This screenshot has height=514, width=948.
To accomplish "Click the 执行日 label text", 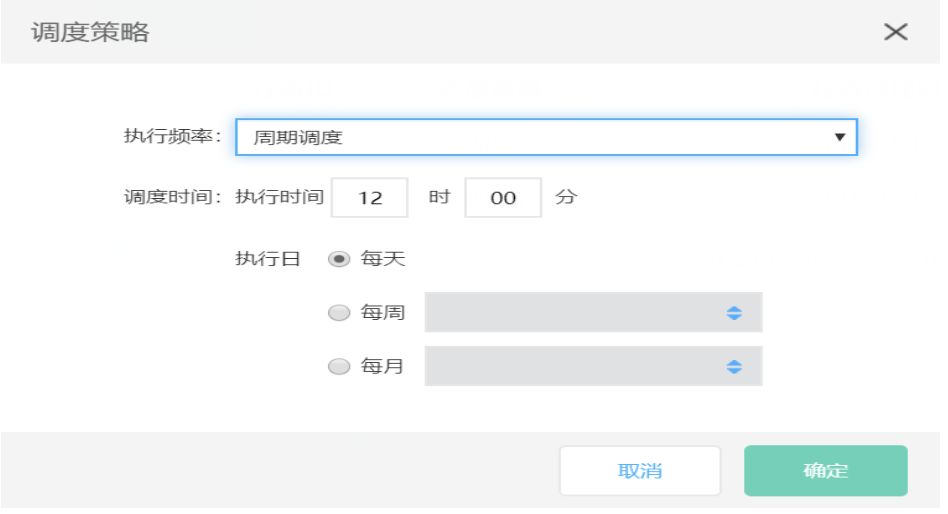I will click(267, 259).
